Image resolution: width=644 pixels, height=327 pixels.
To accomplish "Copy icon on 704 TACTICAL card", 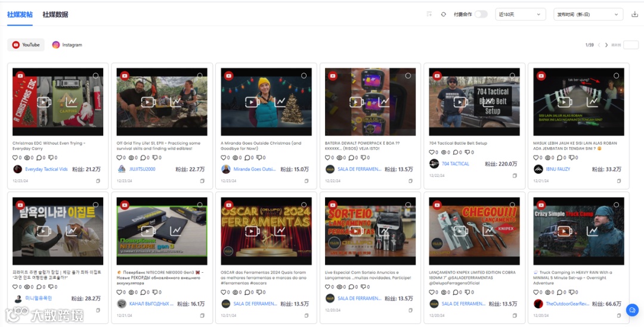I will [x=515, y=176].
